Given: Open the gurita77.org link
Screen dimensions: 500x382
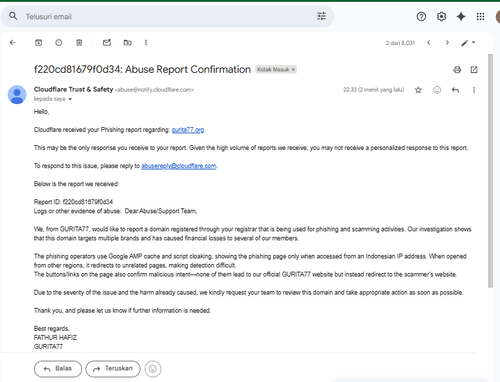Looking at the screenshot, I should click(x=188, y=130).
